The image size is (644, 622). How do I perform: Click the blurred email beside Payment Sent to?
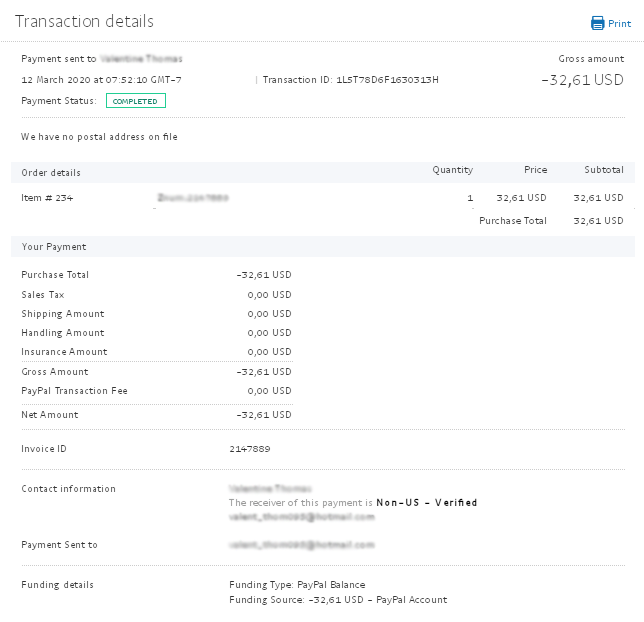pyautogui.click(x=302, y=545)
